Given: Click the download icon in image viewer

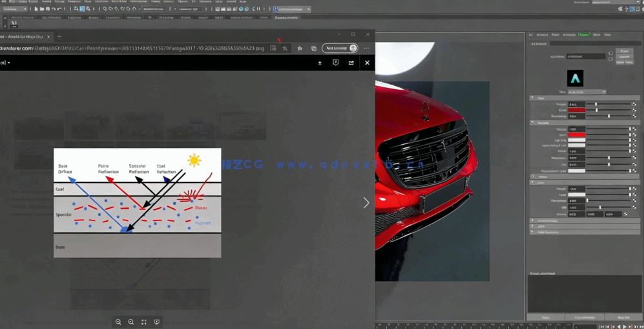Looking at the screenshot, I should 320,63.
